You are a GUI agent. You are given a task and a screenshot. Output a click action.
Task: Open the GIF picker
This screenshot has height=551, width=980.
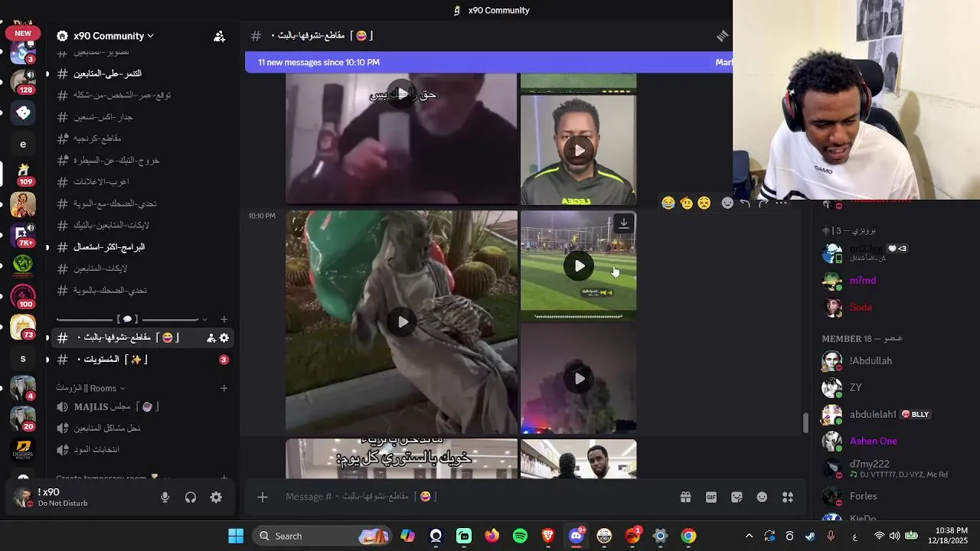(x=711, y=497)
